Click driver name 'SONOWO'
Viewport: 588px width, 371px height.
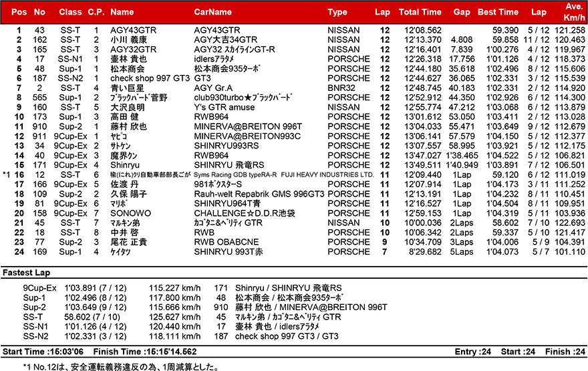tap(130, 213)
